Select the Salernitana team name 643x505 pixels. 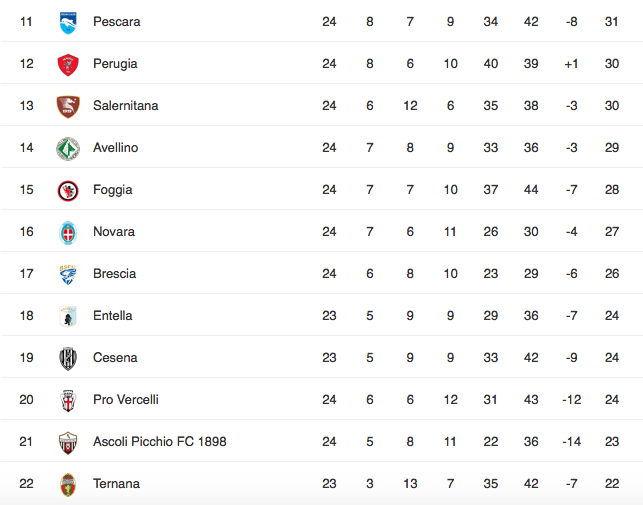[125, 106]
